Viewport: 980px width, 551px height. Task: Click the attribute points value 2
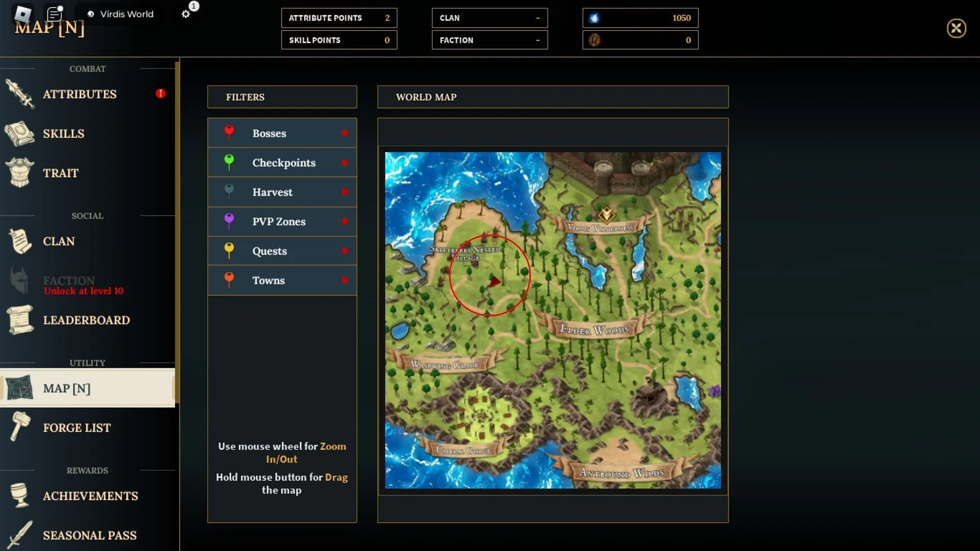pos(387,17)
